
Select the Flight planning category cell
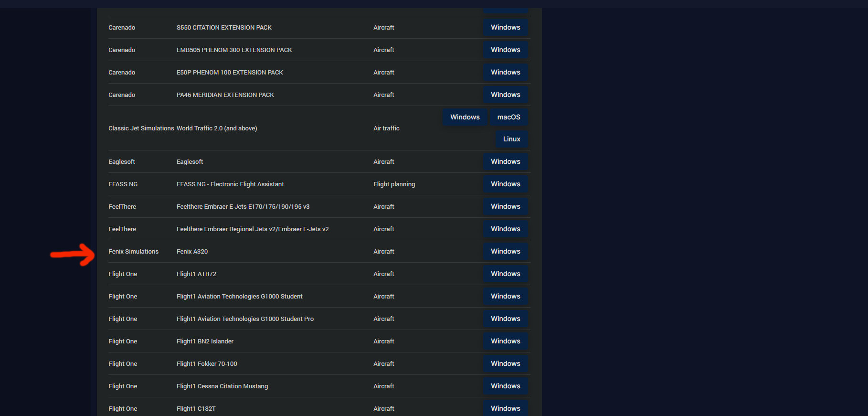coord(394,184)
